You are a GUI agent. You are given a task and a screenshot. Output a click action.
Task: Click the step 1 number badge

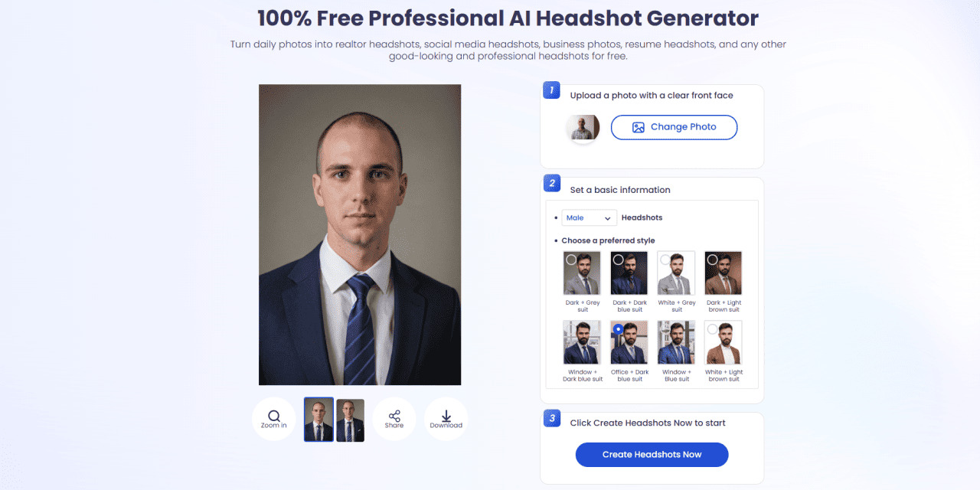pos(551,90)
